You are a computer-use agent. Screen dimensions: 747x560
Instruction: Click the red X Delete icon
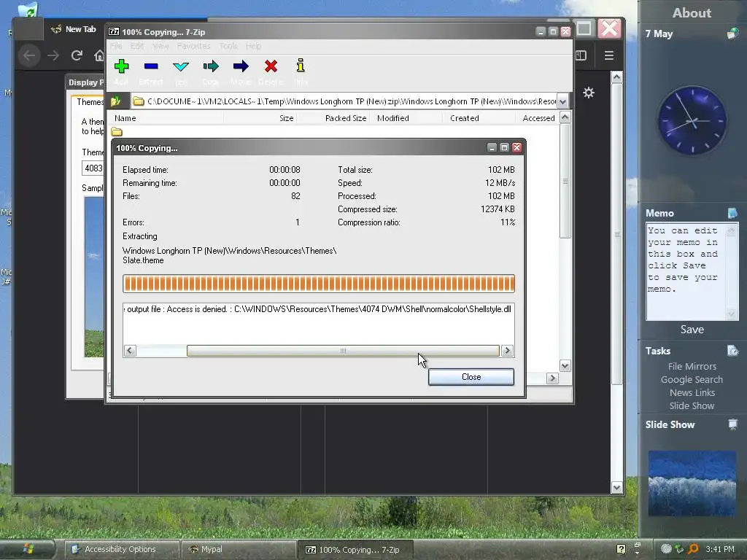click(x=271, y=66)
